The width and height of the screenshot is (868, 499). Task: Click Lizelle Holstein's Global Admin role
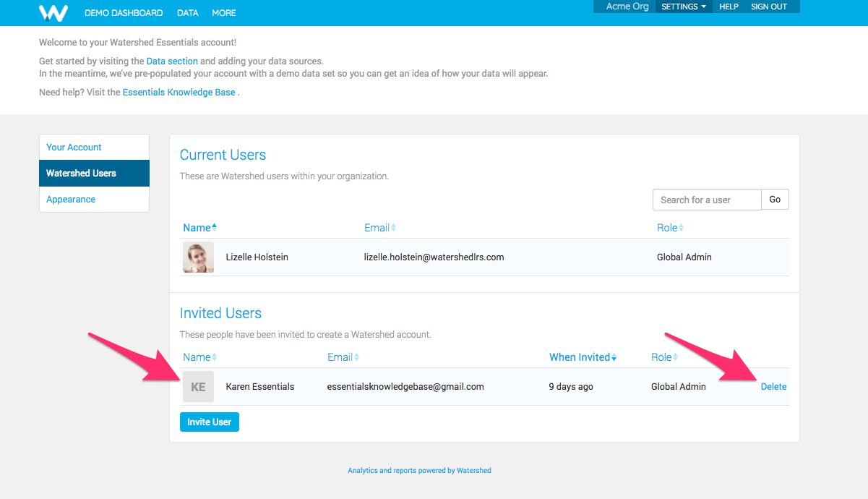coord(684,257)
